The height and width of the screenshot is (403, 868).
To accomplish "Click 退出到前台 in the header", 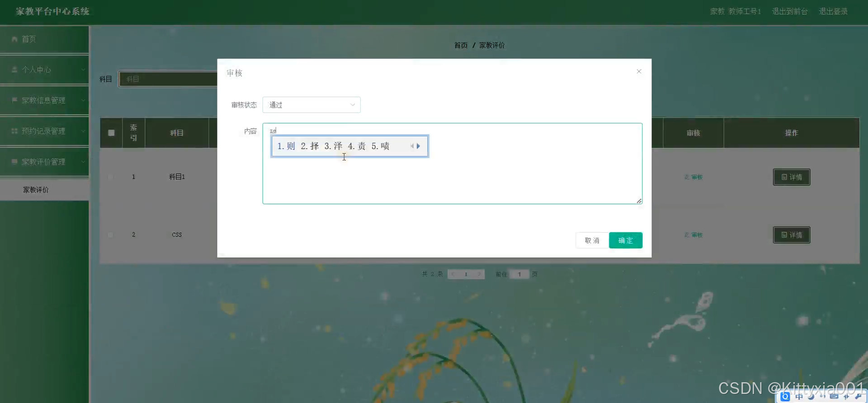I will point(790,11).
